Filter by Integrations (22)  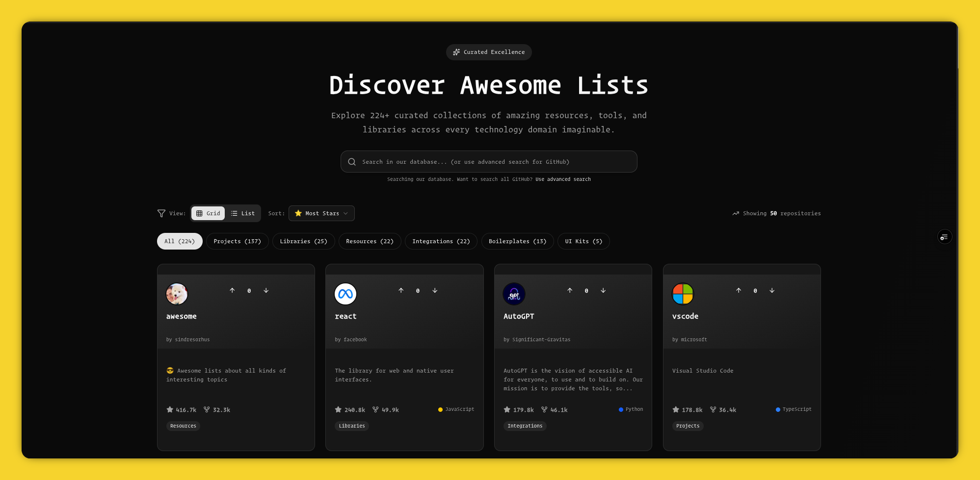(x=441, y=241)
